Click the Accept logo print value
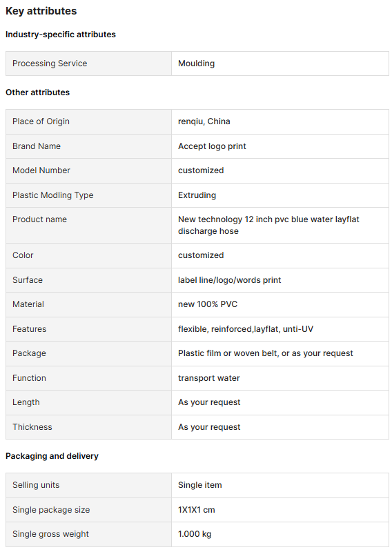Viewport: 392px width, 552px height. tap(212, 146)
